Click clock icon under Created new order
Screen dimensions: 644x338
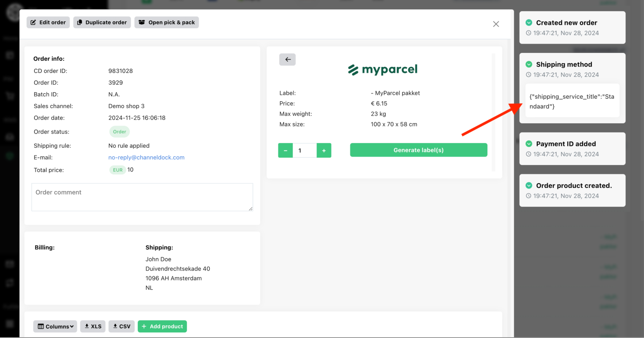(529, 33)
